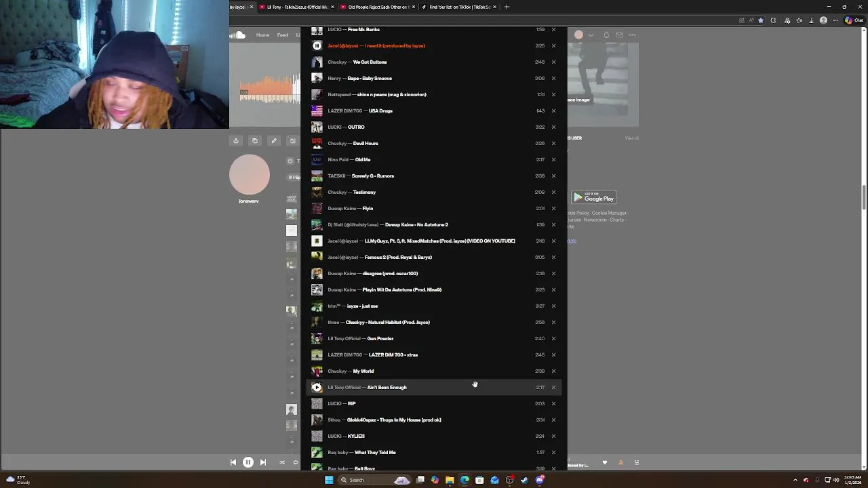Open browser downloads icon

[x=811, y=20]
